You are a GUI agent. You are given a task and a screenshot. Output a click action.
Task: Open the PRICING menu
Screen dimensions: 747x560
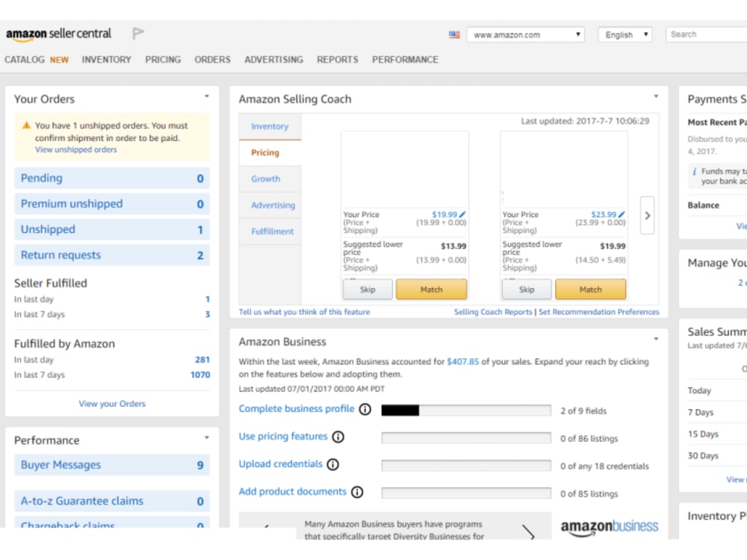(163, 60)
